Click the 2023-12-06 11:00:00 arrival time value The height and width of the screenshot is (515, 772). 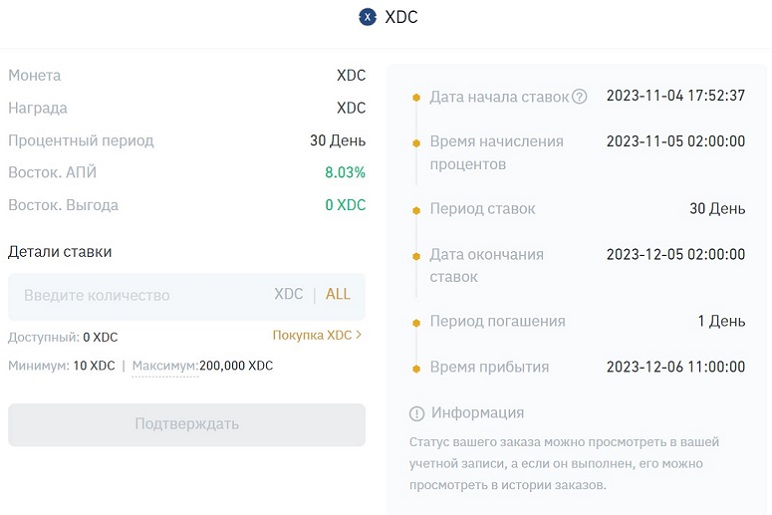[675, 368]
